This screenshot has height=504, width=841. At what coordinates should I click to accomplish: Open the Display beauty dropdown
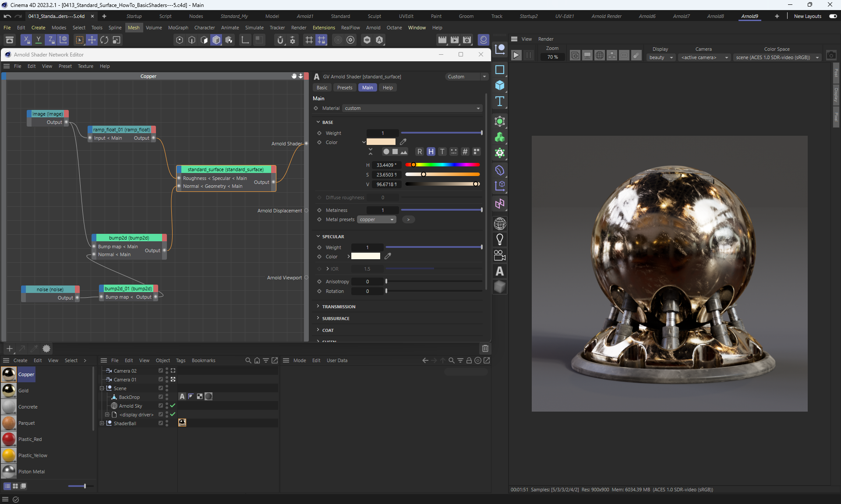pyautogui.click(x=661, y=57)
